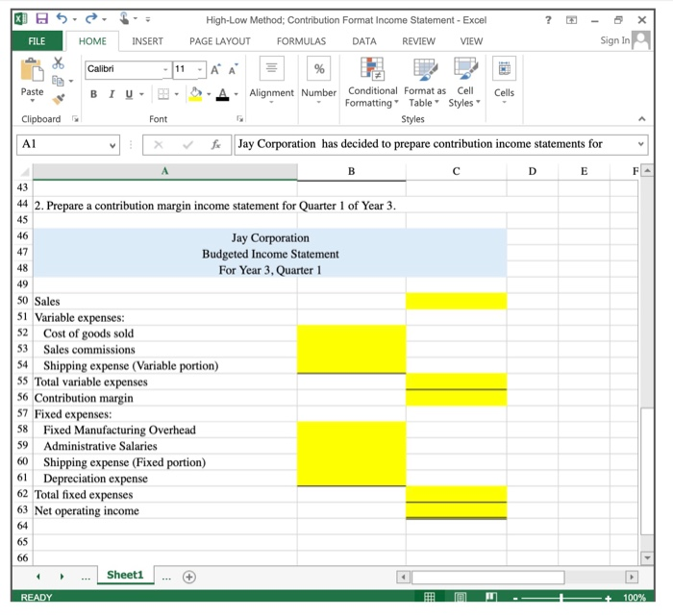Add a new sheet
This screenshot has height=616, width=673.
[x=189, y=577]
